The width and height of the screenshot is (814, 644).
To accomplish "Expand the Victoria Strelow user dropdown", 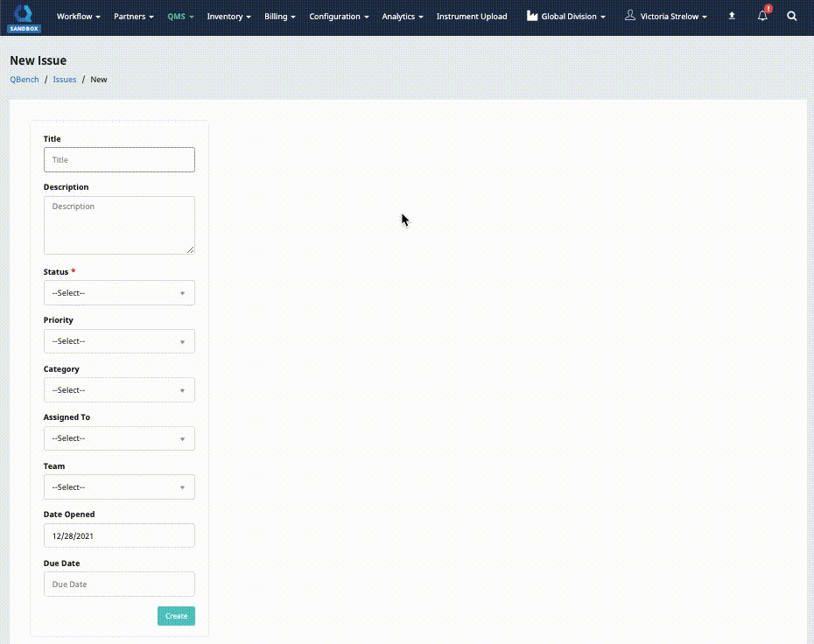I will click(673, 17).
